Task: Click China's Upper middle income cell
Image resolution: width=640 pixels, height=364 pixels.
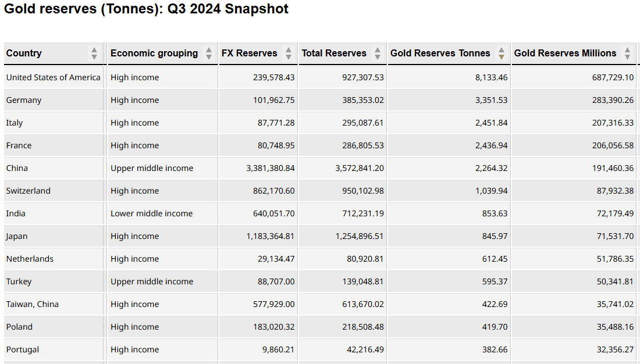Action: point(152,168)
